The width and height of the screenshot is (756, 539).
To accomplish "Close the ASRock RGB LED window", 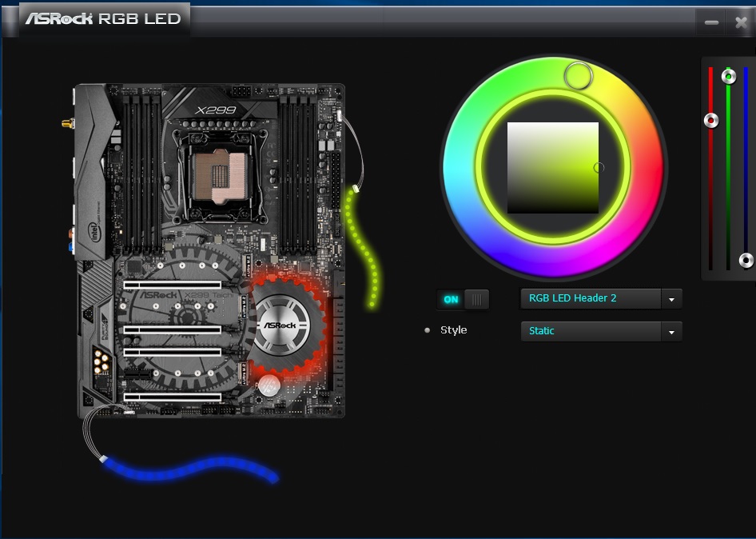I will coord(741,22).
